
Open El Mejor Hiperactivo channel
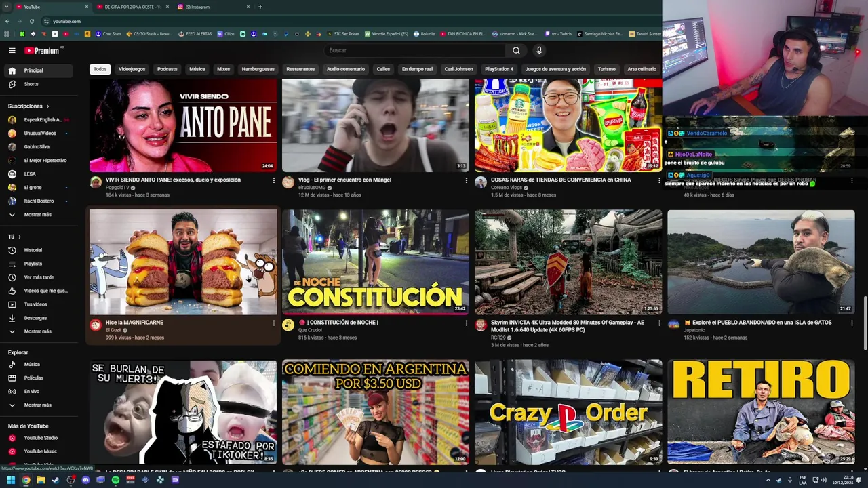click(39, 160)
